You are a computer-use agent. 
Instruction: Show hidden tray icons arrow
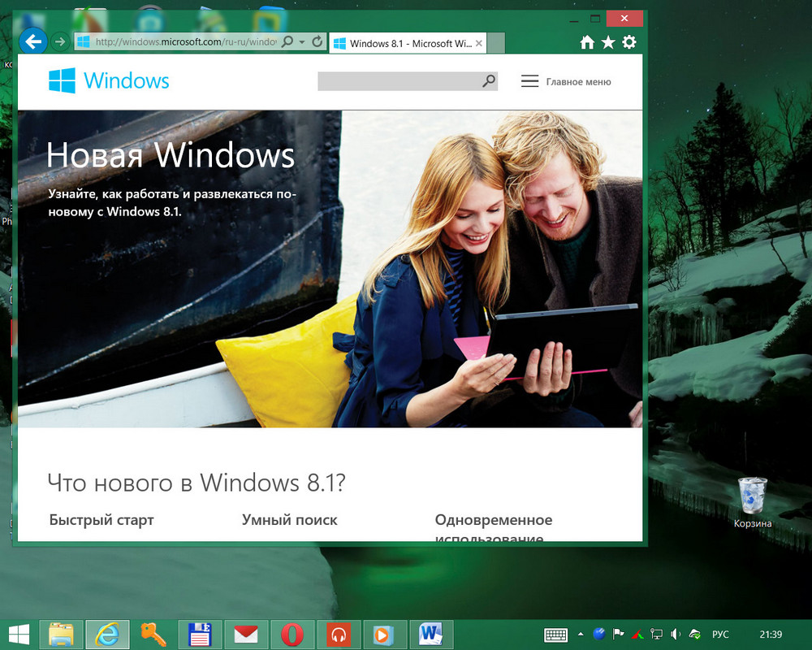pyautogui.click(x=581, y=634)
